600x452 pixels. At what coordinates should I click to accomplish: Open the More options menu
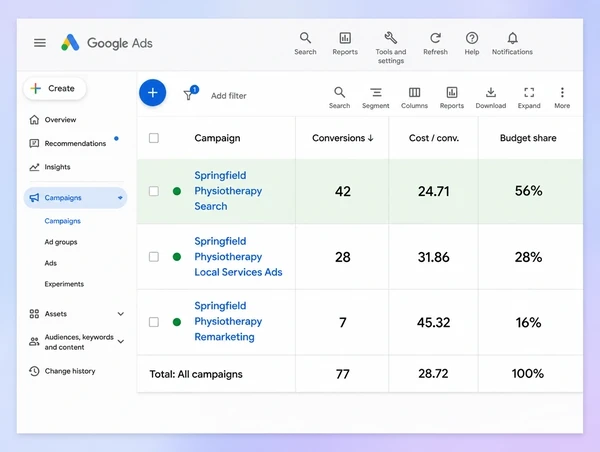[x=562, y=98]
